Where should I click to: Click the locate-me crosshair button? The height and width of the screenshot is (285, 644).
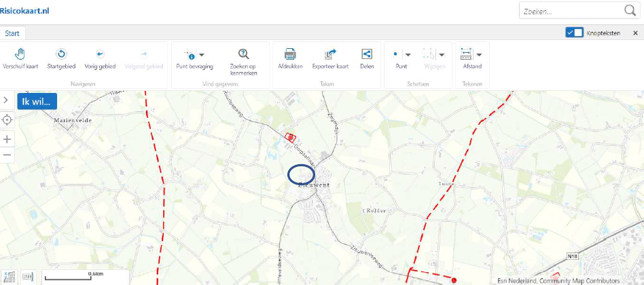7,120
